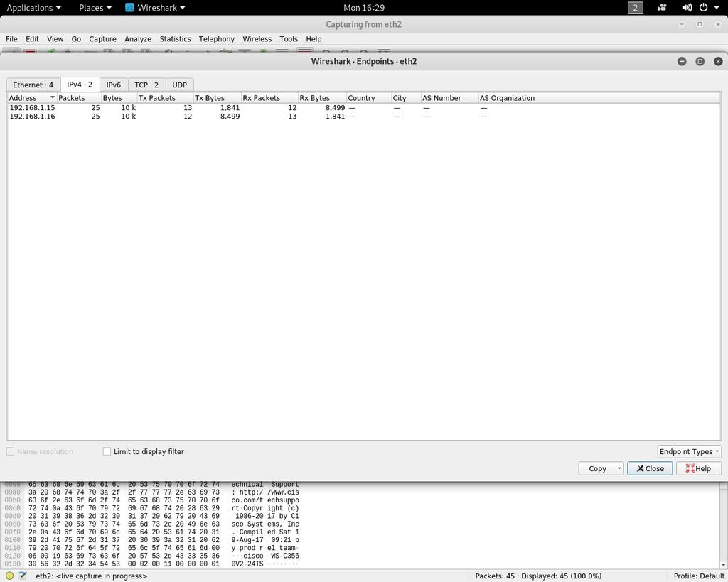Enable the Name resolution checkbox
The height and width of the screenshot is (582, 728).
point(10,451)
